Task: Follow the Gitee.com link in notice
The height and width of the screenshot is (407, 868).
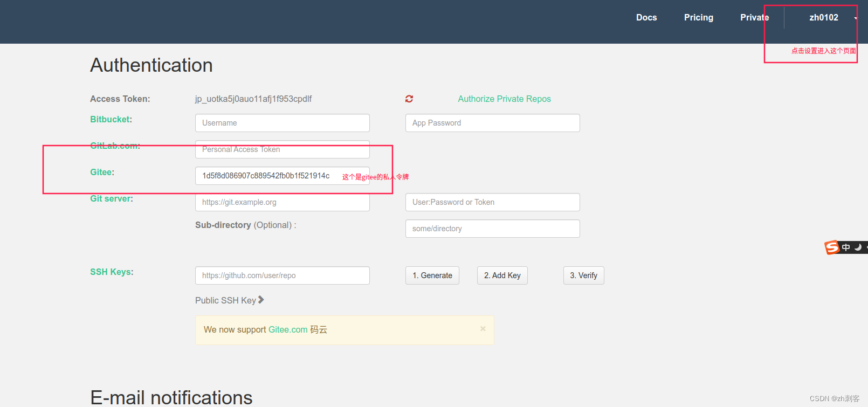Action: [288, 329]
